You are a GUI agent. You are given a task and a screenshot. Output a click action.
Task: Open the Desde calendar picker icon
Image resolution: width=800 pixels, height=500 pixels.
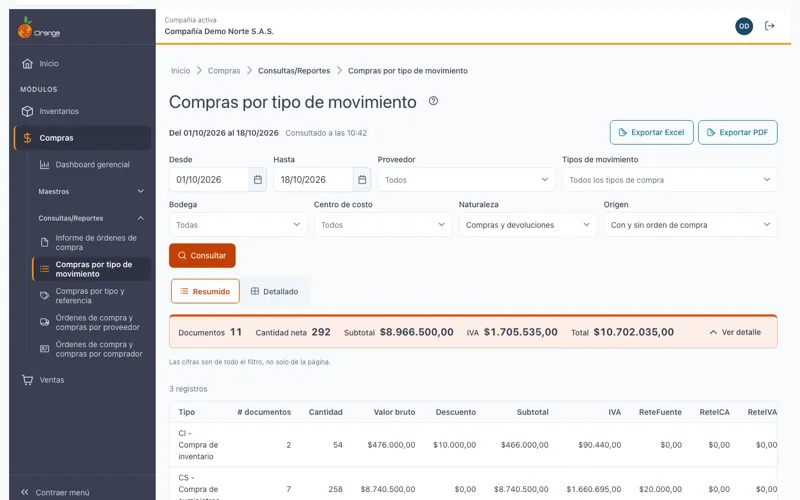tap(258, 180)
